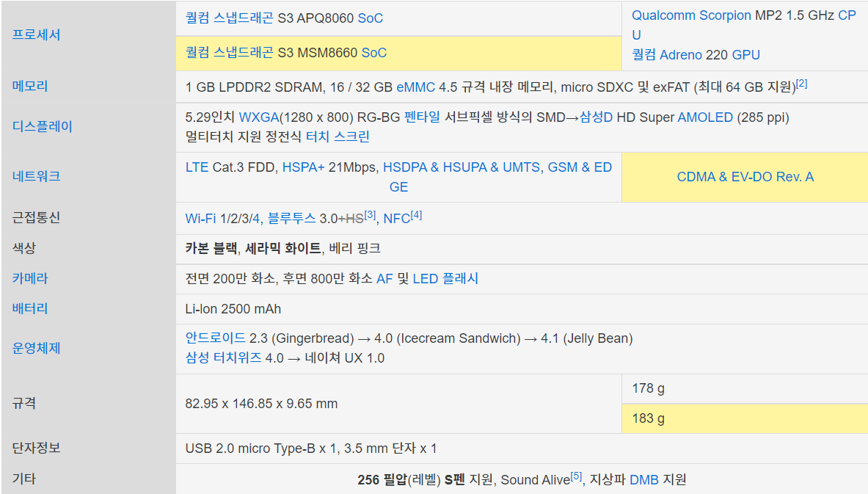This screenshot has height=494, width=868.
Task: Open the HSPA+ link
Action: click(303, 167)
